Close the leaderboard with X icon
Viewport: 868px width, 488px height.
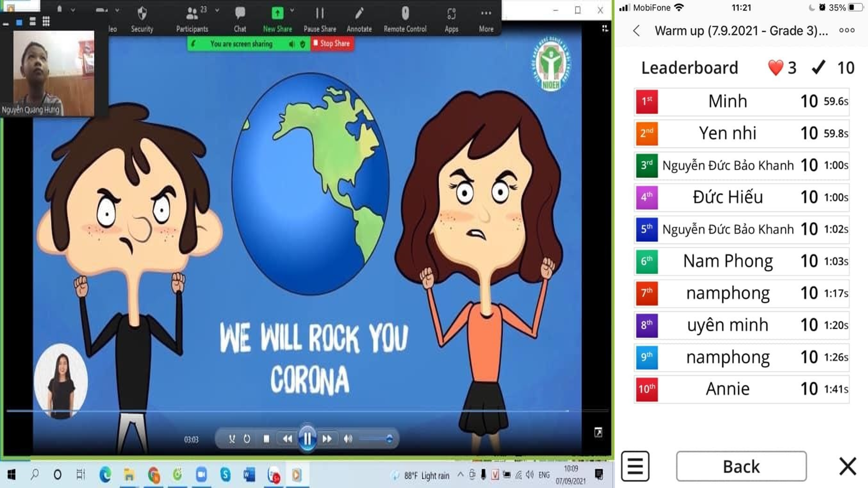click(848, 466)
